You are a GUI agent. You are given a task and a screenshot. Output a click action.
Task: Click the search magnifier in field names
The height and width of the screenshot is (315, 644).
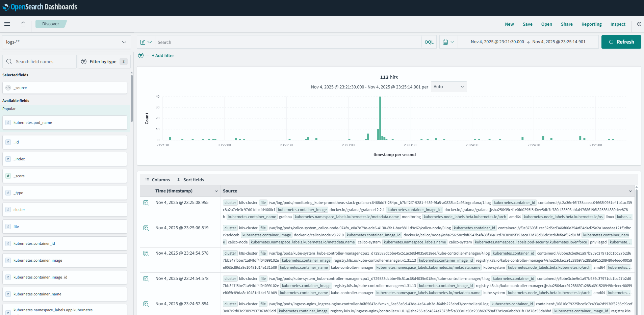point(9,61)
